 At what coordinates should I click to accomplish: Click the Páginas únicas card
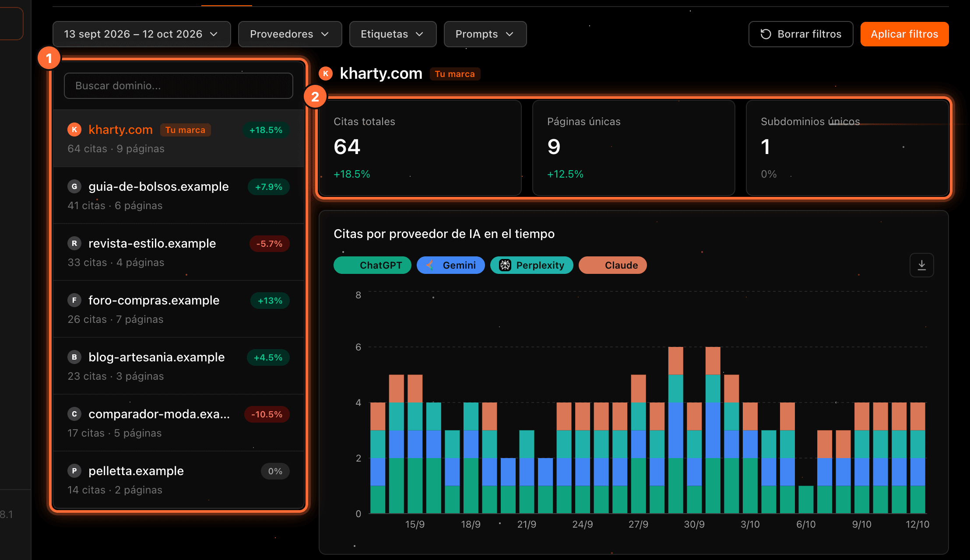634,148
